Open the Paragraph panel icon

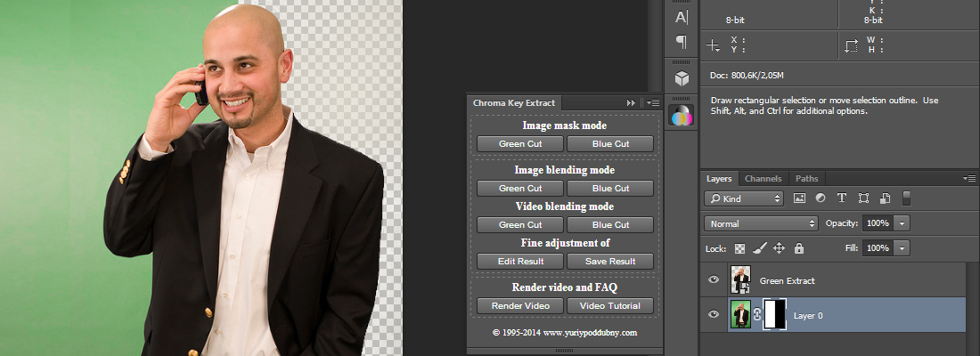pos(682,43)
